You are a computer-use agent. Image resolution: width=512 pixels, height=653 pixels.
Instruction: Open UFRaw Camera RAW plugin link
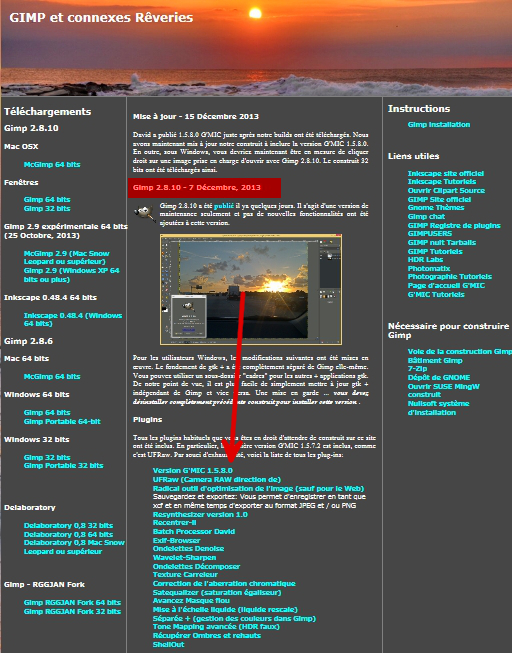click(x=217, y=480)
